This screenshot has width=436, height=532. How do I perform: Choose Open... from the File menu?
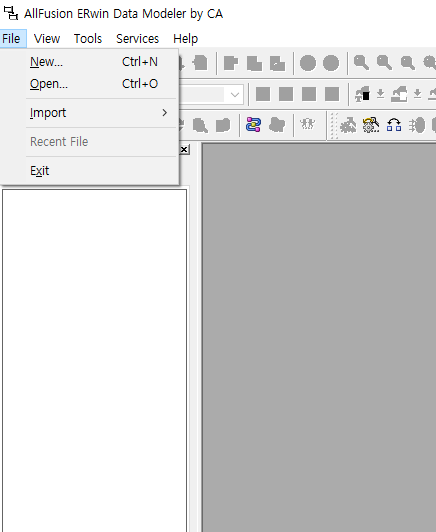pos(90,84)
